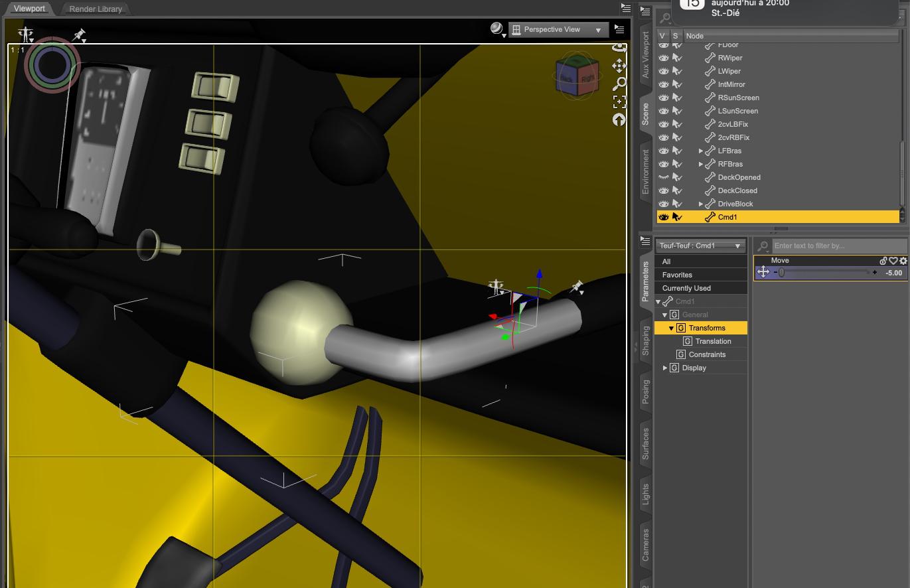
Task: Open Move property settings gear
Action: [x=903, y=261]
